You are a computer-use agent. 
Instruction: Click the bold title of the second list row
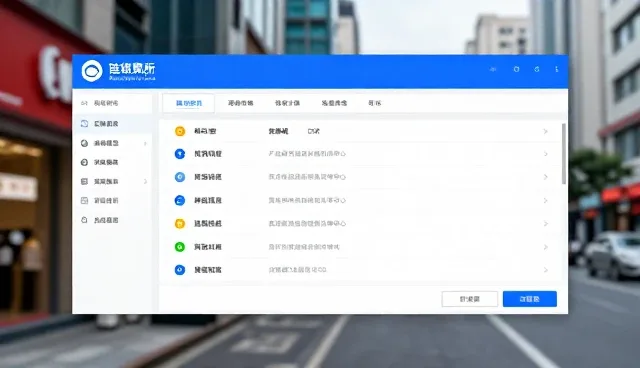[208, 154]
